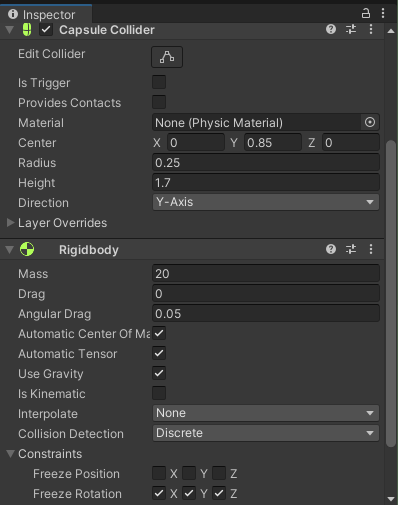This screenshot has height=505, width=398.
Task: Expand Layer Overrides section
Action: tap(10, 223)
